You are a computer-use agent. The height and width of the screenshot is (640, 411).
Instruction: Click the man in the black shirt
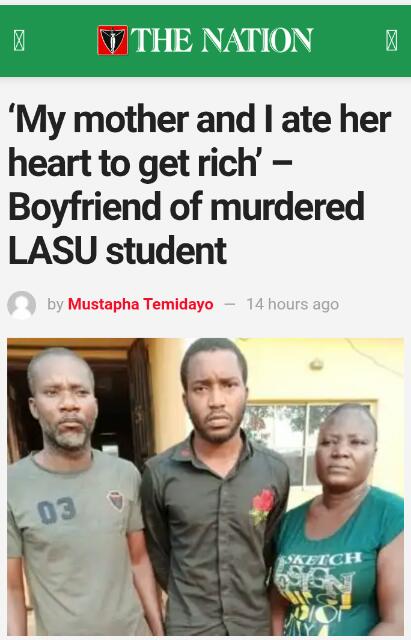214,486
